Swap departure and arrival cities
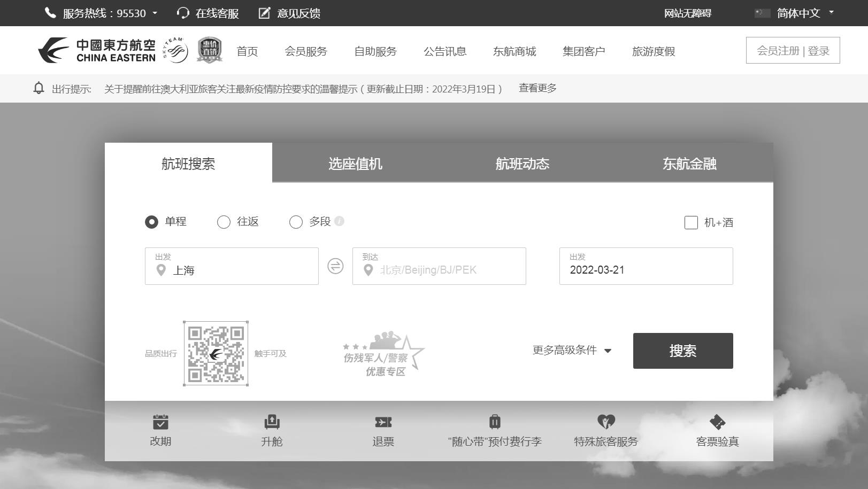Image resolution: width=868 pixels, height=489 pixels. click(x=335, y=266)
